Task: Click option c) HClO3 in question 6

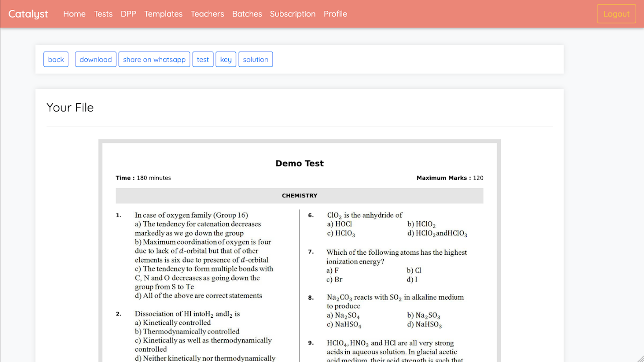Action: pyautogui.click(x=341, y=234)
